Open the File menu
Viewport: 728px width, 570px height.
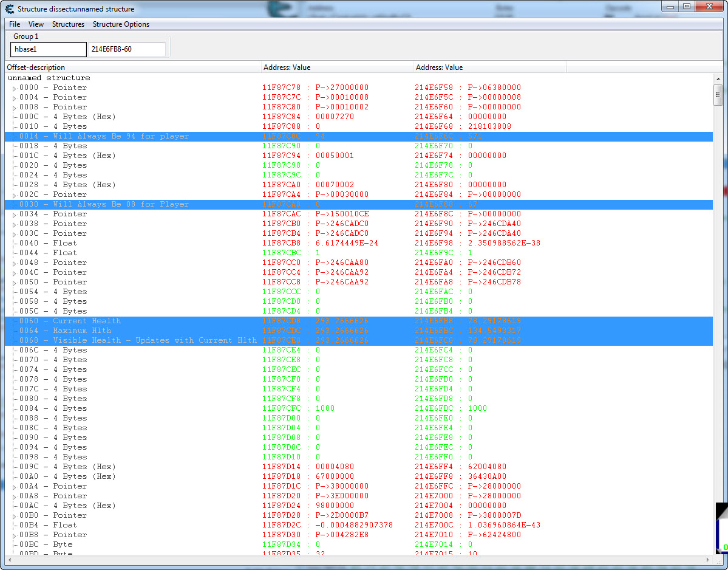tap(15, 24)
